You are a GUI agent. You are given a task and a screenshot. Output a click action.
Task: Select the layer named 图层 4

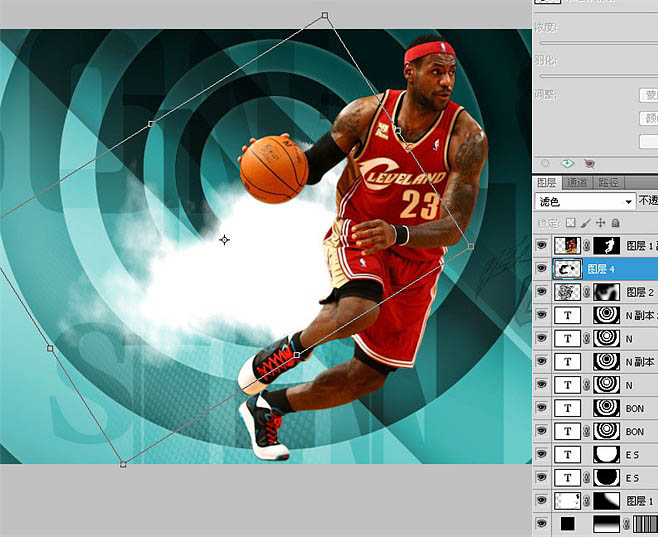[x=601, y=269]
